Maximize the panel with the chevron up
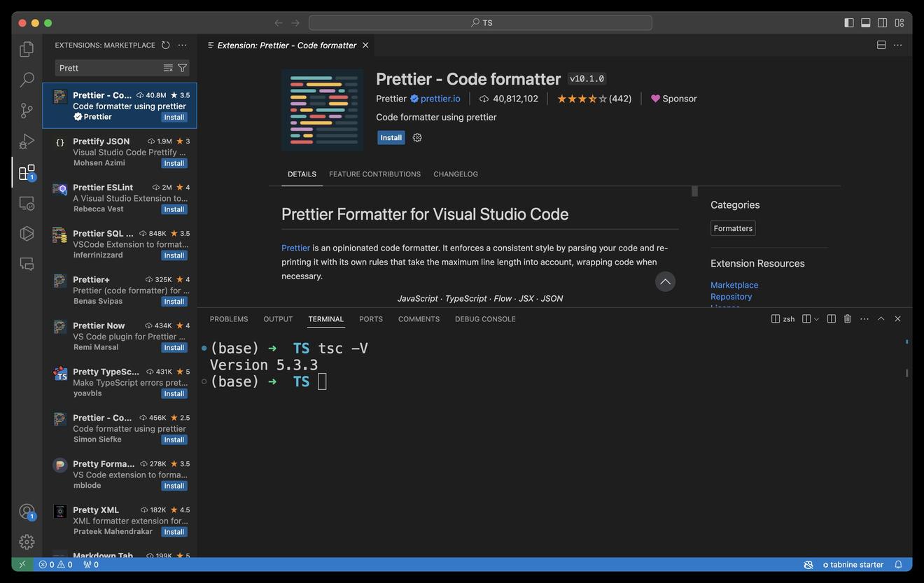The width and height of the screenshot is (924, 583). click(881, 319)
